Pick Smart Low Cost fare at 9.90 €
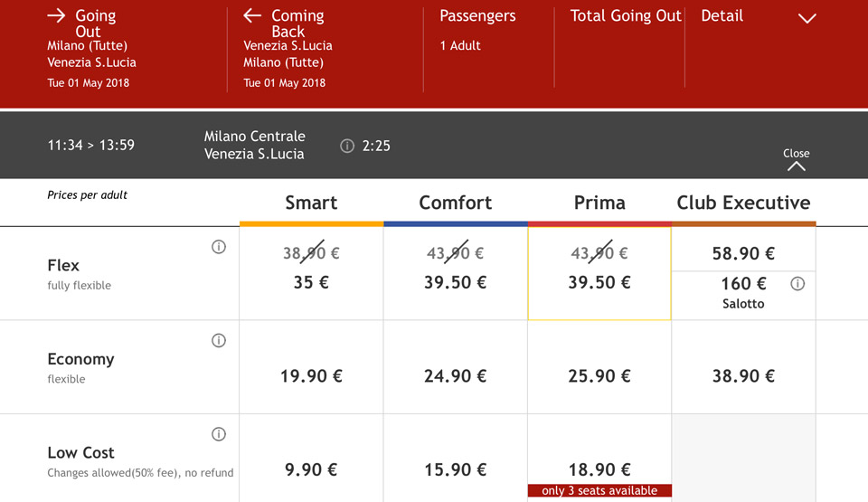 pyautogui.click(x=311, y=469)
